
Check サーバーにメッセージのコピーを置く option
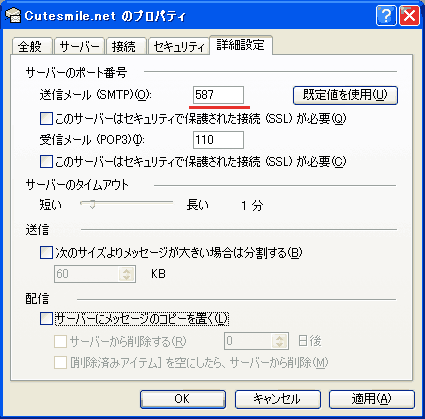coord(46,318)
